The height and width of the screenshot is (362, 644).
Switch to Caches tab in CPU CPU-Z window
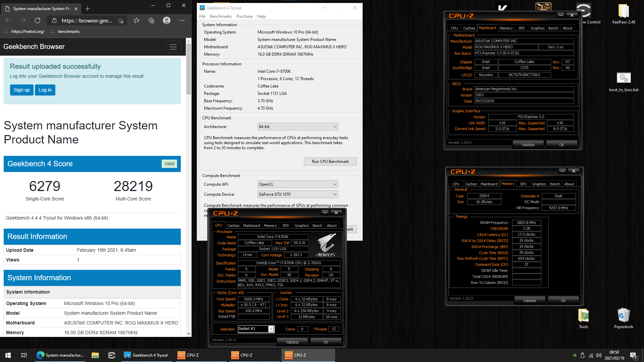click(233, 226)
